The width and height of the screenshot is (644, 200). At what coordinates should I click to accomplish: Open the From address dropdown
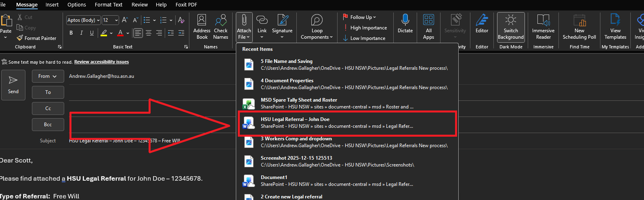[48, 76]
